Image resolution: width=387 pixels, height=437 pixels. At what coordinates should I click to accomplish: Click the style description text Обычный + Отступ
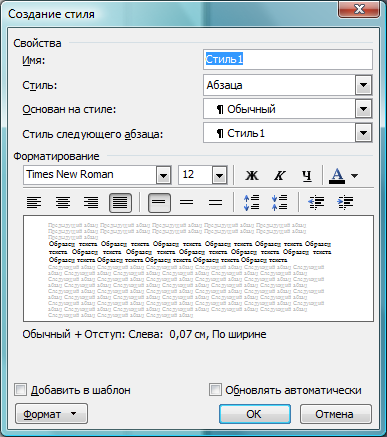[144, 334]
